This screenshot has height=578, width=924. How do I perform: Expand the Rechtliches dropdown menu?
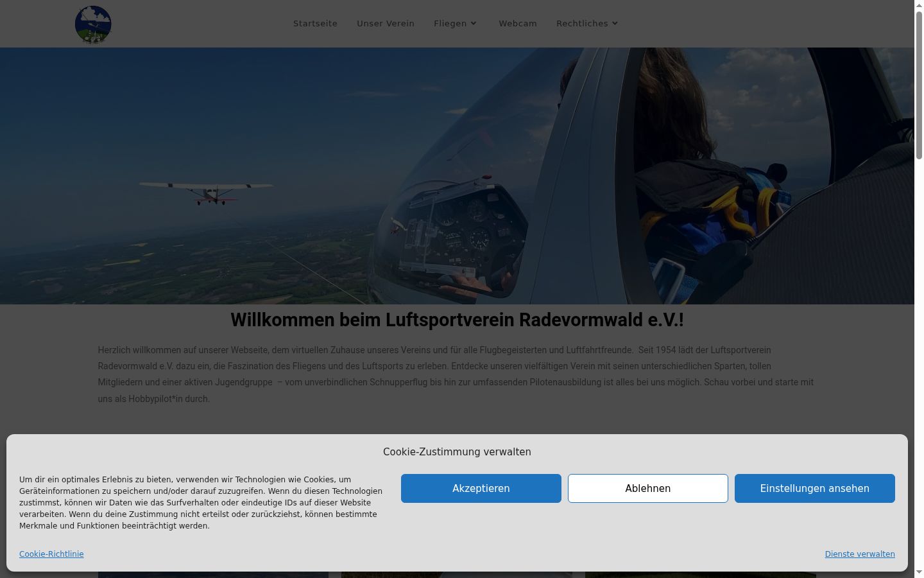pyautogui.click(x=587, y=24)
